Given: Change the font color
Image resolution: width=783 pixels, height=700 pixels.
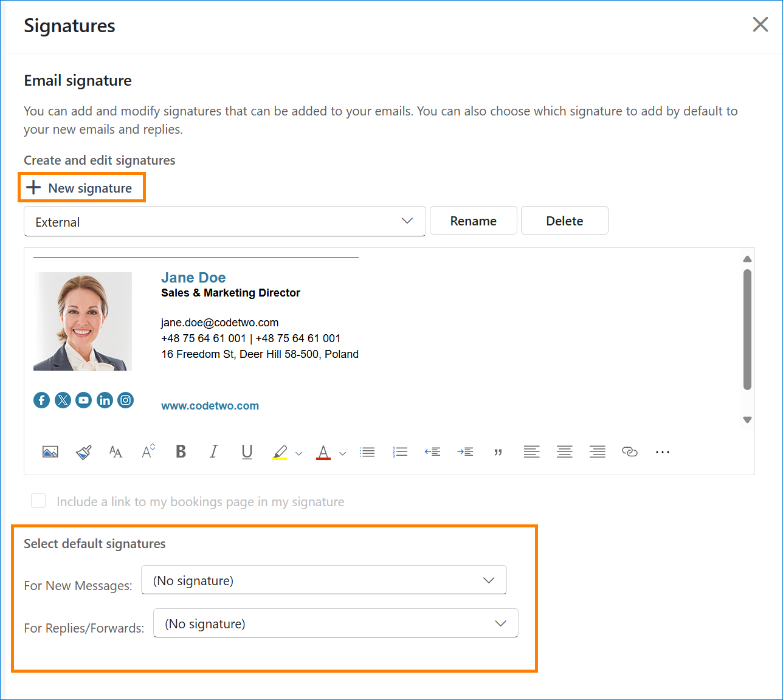Looking at the screenshot, I should coord(323,451).
